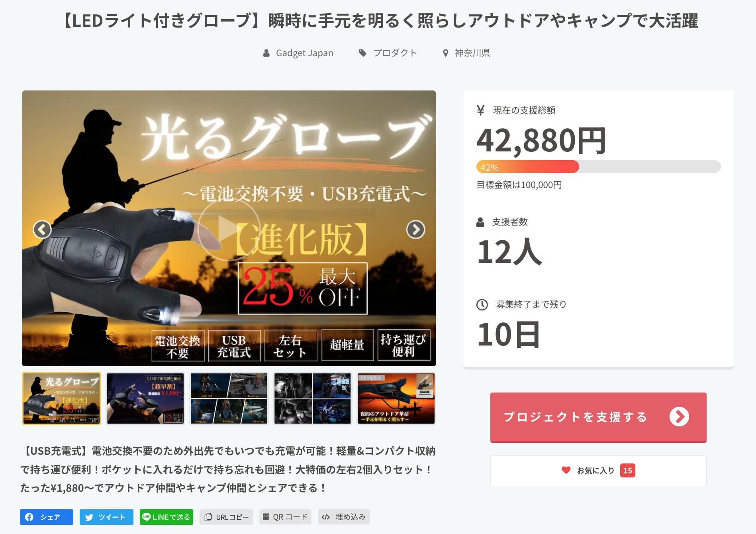Screen dimensions: 756x534
Task: Click the Twitter bird icon
Action: click(89, 517)
